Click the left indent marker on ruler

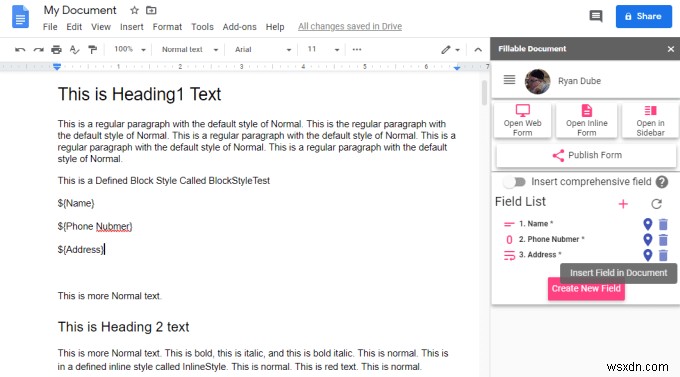[57, 67]
